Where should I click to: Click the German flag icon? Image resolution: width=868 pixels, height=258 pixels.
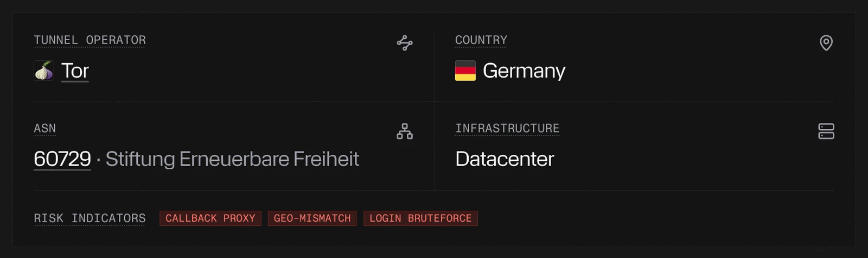click(465, 71)
